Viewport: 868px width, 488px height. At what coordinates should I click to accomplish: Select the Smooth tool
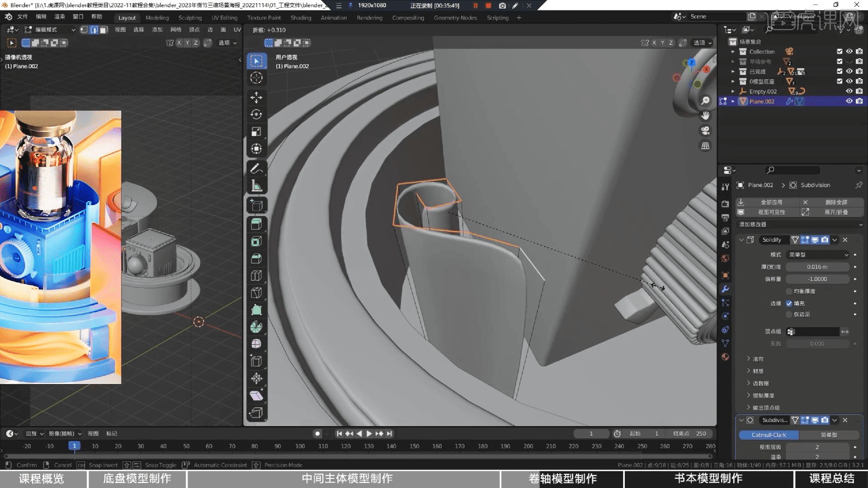pos(256,344)
